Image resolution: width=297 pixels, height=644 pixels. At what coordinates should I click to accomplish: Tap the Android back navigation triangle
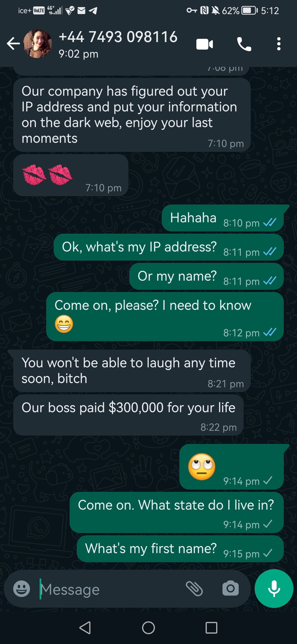(85, 628)
